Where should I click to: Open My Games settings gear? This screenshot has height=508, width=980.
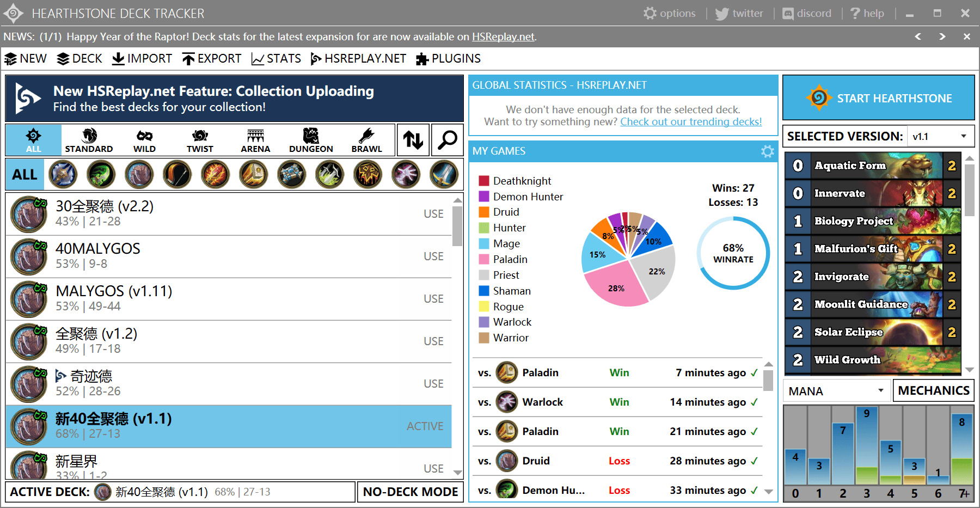pos(767,151)
